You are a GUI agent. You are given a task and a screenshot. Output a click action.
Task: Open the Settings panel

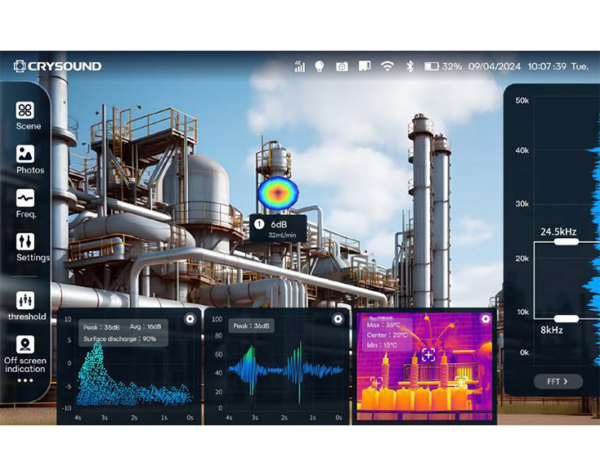click(25, 247)
